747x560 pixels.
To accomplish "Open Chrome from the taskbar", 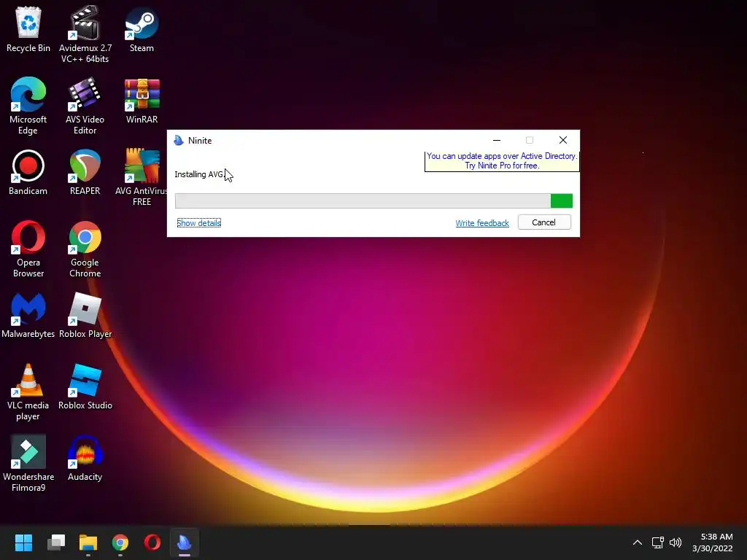I will [120, 542].
